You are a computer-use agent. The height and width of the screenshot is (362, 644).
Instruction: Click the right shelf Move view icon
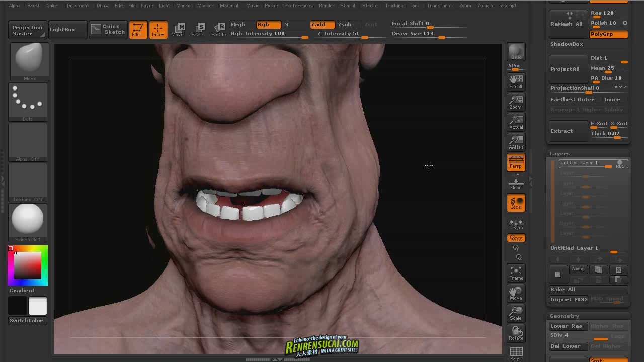516,293
